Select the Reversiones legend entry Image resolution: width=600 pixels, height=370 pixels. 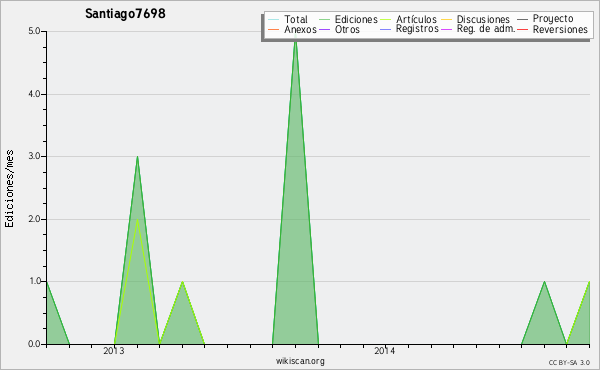(x=552, y=29)
